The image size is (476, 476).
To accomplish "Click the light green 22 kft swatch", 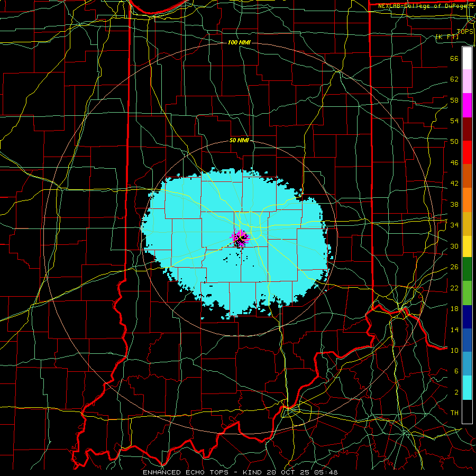I will [x=467, y=293].
